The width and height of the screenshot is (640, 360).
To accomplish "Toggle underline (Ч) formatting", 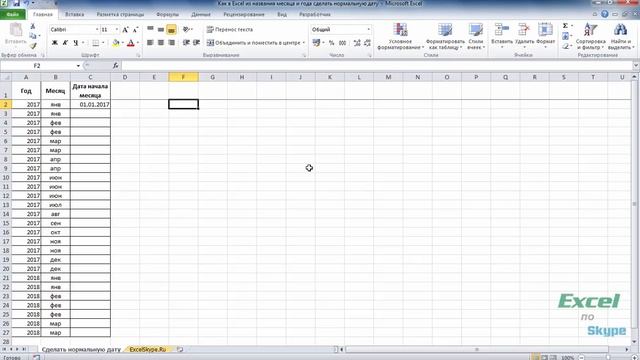I will point(76,43).
